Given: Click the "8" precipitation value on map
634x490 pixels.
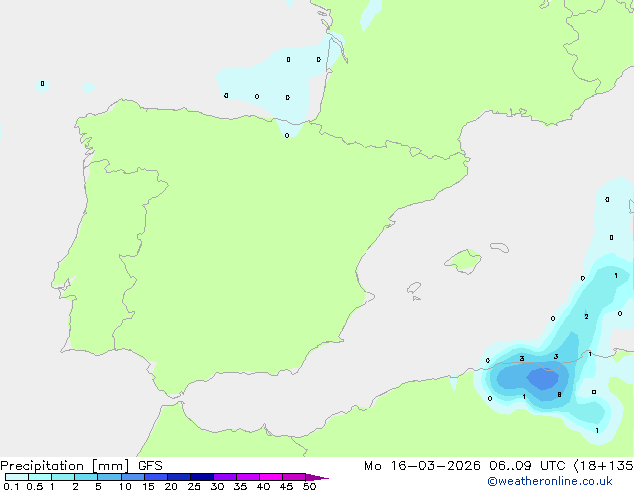Looking at the screenshot, I should point(559,395).
